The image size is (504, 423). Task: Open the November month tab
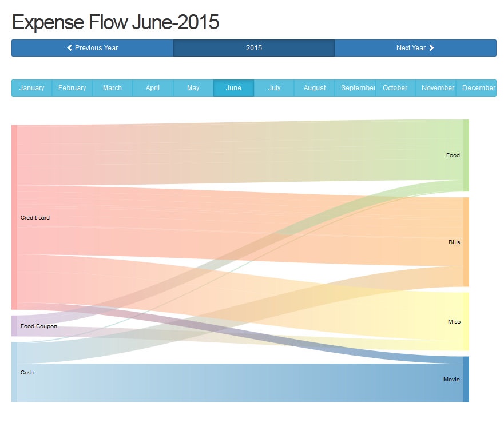click(435, 88)
